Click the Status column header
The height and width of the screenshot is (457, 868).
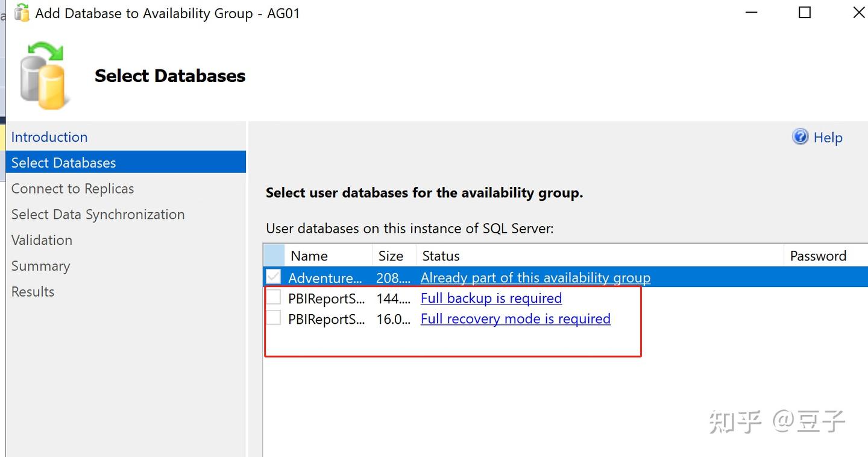pyautogui.click(x=600, y=256)
